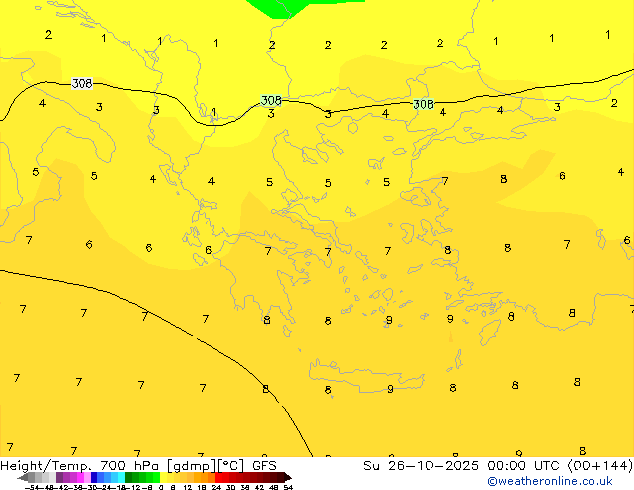Pick the bright magenta swatch in the legend
This screenshot has width=634, height=490.
80,478
